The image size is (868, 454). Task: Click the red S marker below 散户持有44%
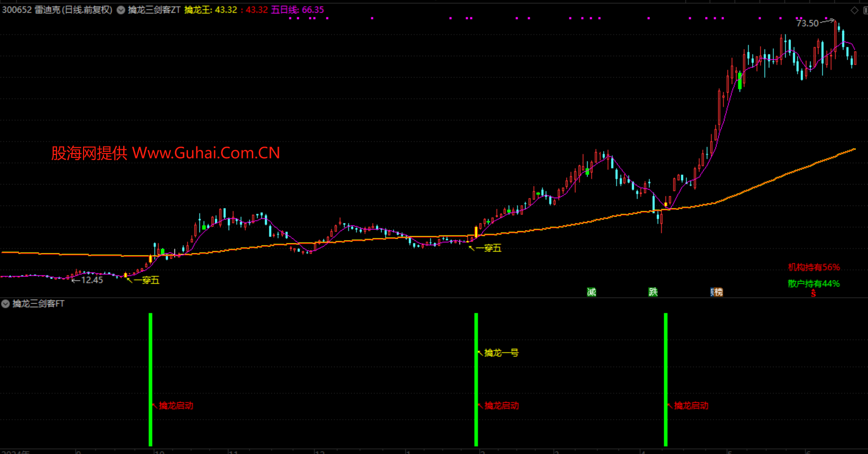click(813, 294)
